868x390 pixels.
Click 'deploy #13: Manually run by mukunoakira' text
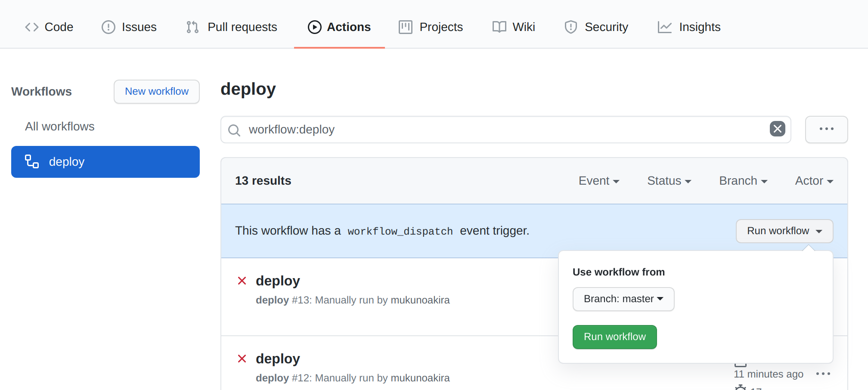pos(353,300)
